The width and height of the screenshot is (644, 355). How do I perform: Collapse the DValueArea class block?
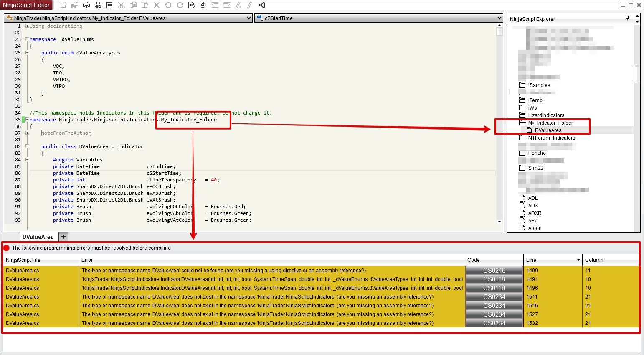[27, 146]
